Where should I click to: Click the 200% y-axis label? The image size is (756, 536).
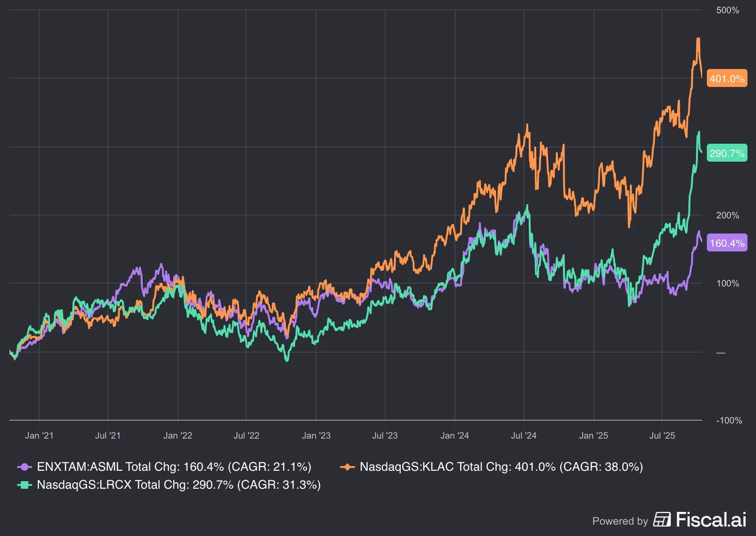tap(728, 215)
